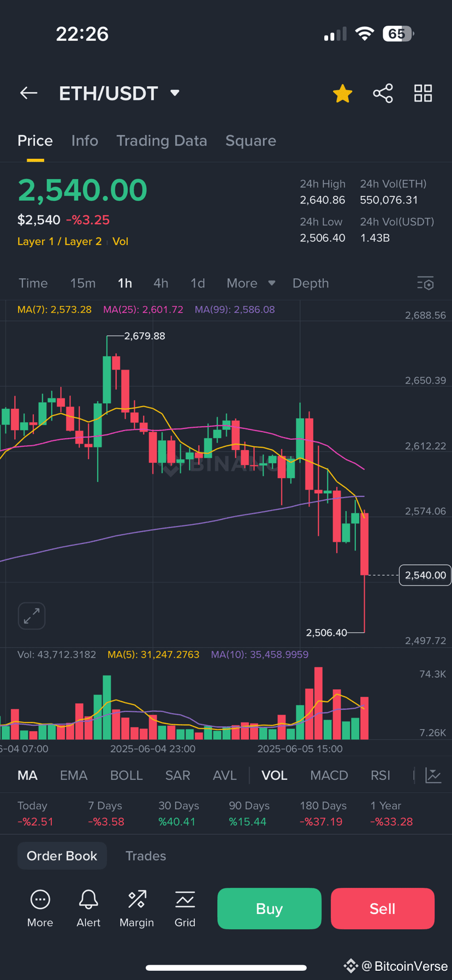Expand the More timeframe dropdown
This screenshot has width=452, height=980.
coord(251,283)
